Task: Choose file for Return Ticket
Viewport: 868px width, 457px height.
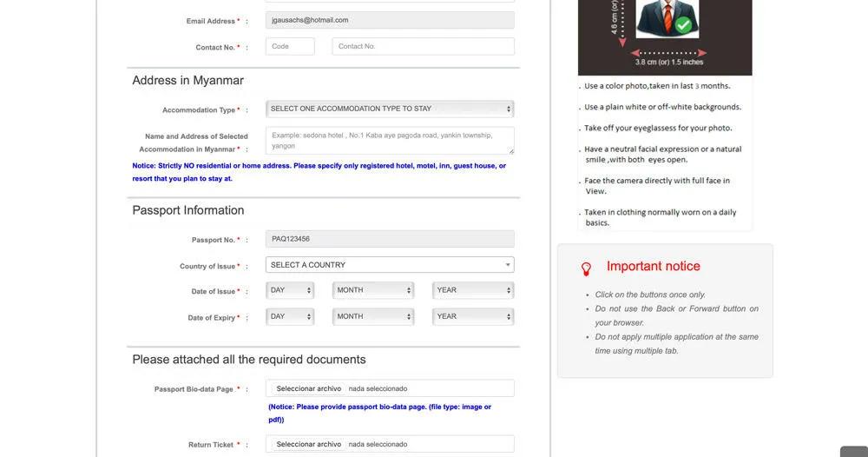Action: coord(308,444)
